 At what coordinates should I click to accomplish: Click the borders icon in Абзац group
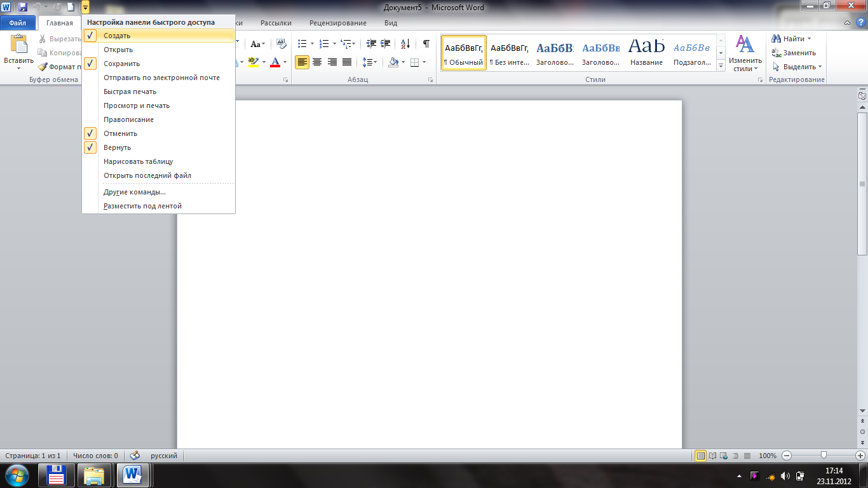414,62
